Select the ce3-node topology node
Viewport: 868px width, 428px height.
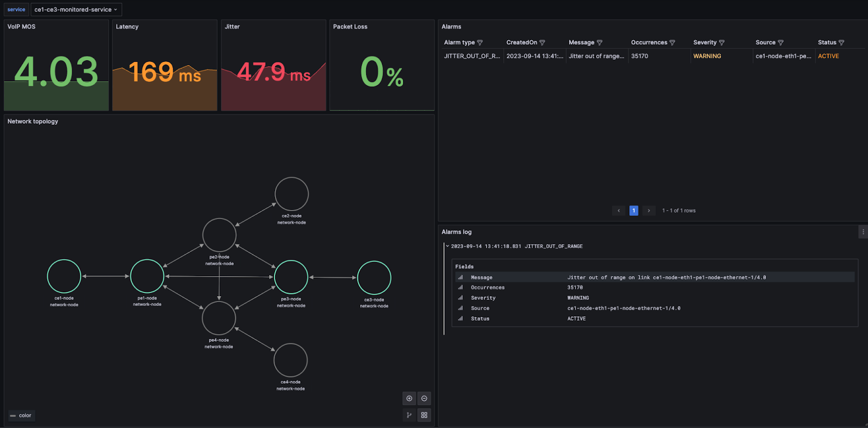tap(374, 278)
